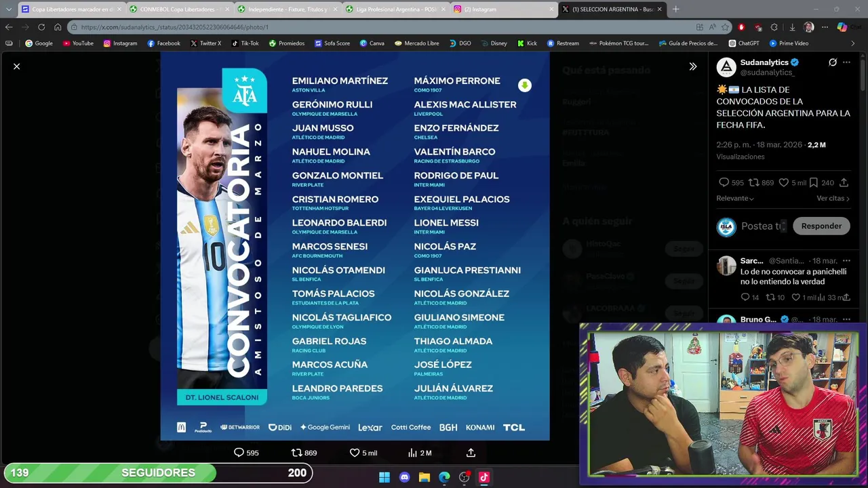Reload the page with refresh icon

(41, 27)
